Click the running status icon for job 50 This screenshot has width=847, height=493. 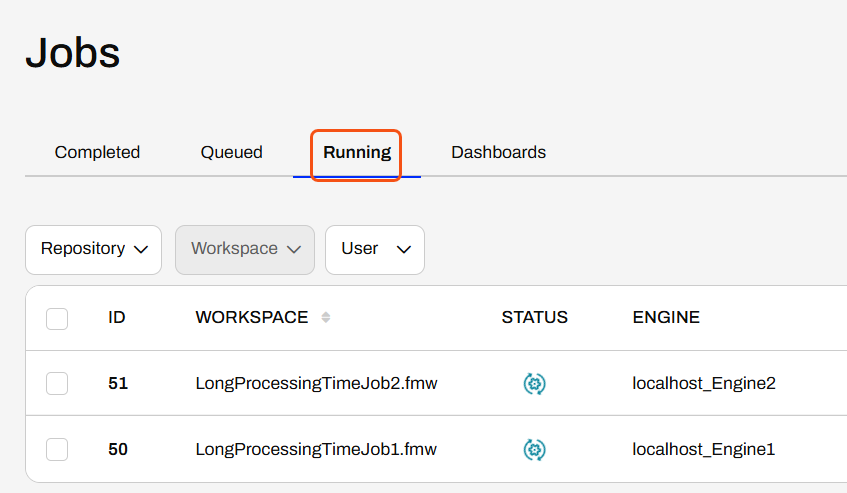point(534,450)
